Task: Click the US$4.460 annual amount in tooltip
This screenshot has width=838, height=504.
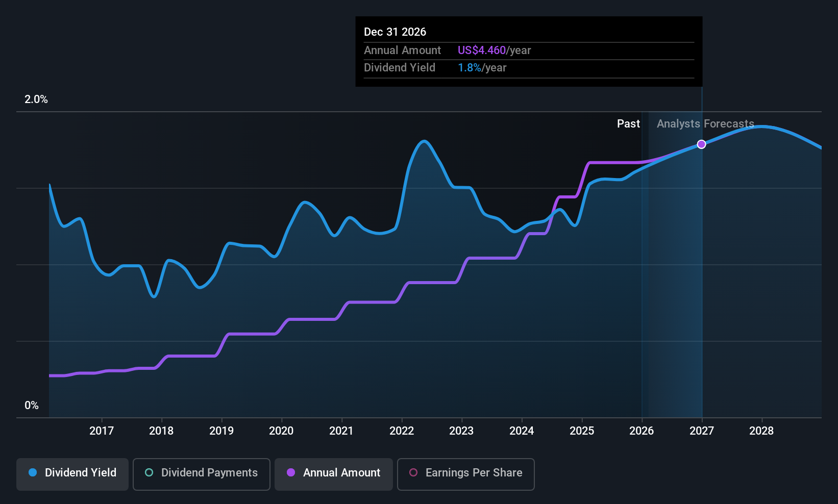Action: [482, 50]
